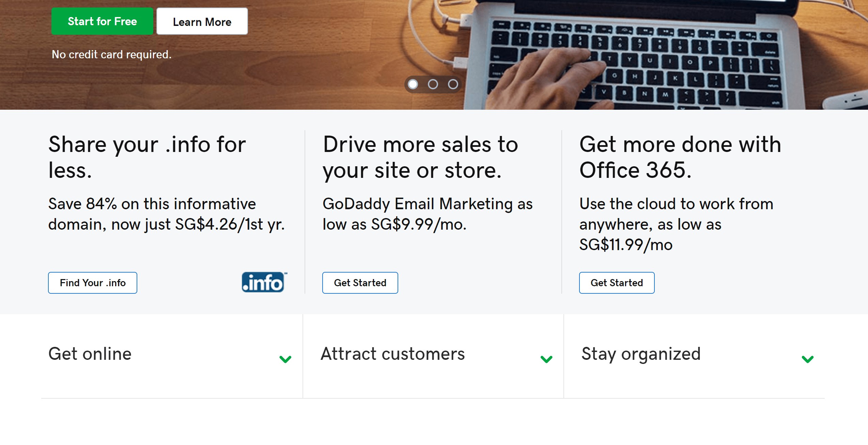This screenshot has width=868, height=445.
Task: Click Get Started under Email Marketing
Action: click(x=360, y=283)
